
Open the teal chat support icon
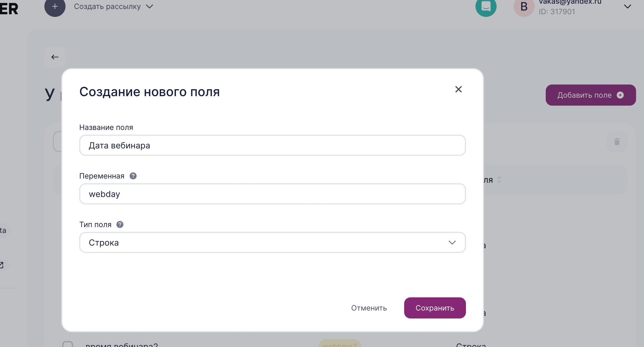486,7
